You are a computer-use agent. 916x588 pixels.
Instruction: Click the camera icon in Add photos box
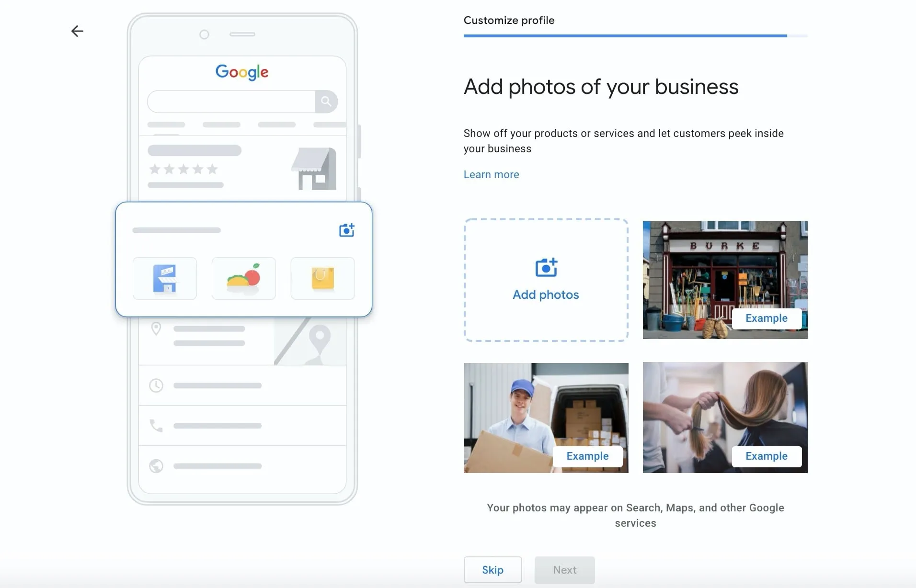(x=546, y=267)
